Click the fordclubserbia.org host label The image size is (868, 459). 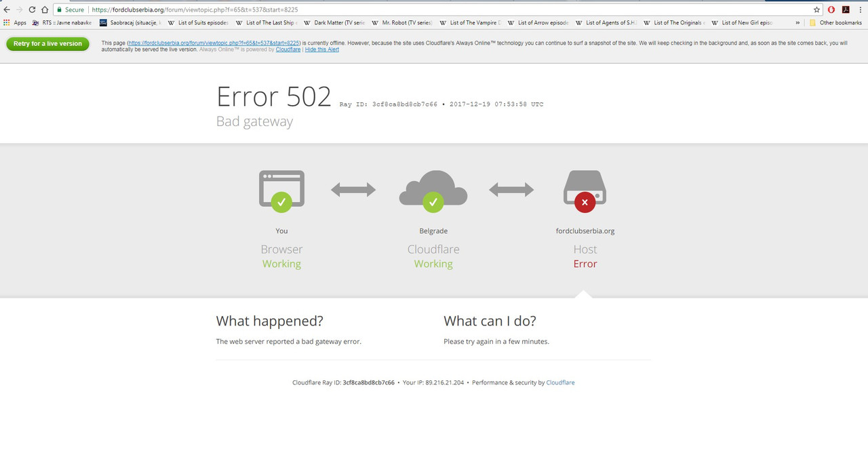pyautogui.click(x=585, y=231)
